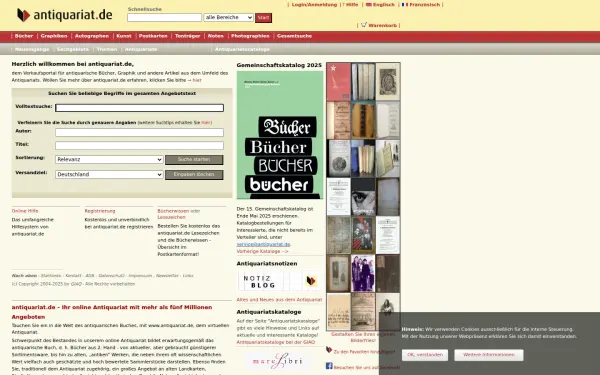The image size is (600, 375).
Task: Open the Kontakt footer link
Action: coord(73,276)
